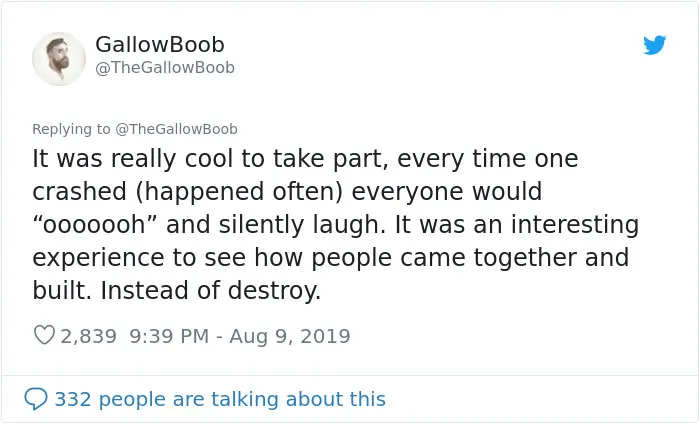
Task: Open @TheGallowBoob in the Replying to line
Action: coord(176,129)
